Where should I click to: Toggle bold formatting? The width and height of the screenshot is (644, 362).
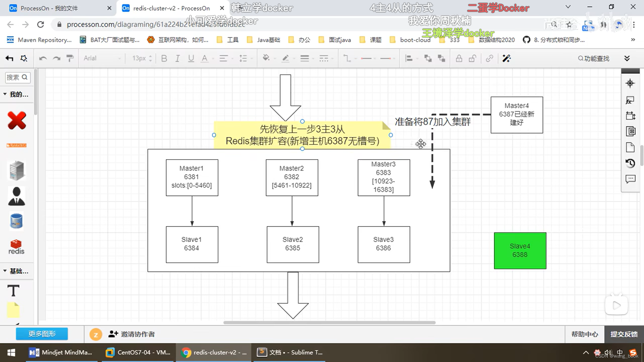pyautogui.click(x=164, y=58)
